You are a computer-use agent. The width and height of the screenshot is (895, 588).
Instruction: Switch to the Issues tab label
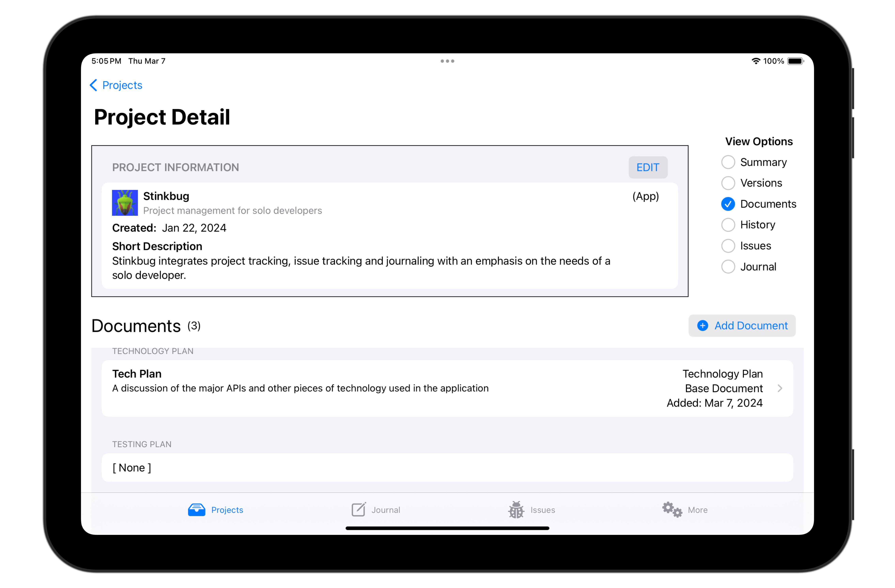(543, 510)
